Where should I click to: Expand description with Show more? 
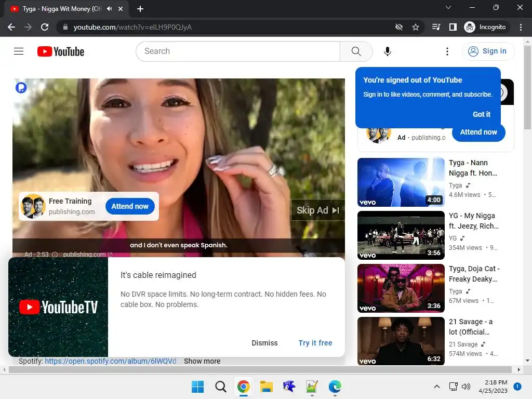(202, 362)
